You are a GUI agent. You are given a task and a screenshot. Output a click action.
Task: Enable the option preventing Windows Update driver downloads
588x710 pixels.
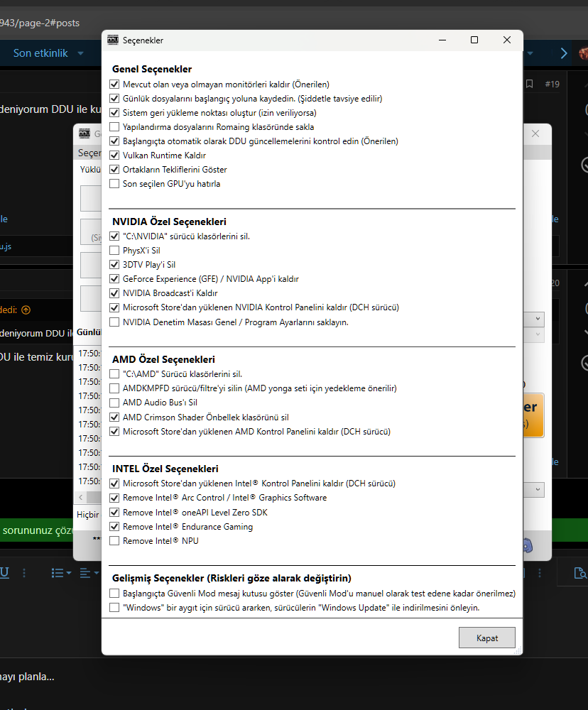point(114,607)
